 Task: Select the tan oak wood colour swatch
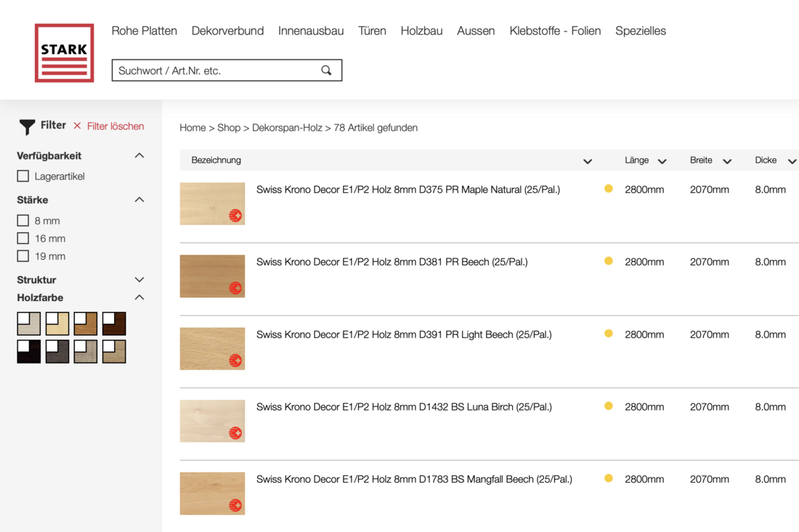click(114, 351)
